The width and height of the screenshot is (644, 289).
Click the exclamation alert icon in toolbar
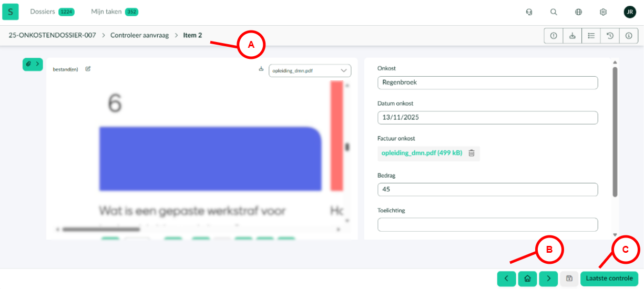553,36
